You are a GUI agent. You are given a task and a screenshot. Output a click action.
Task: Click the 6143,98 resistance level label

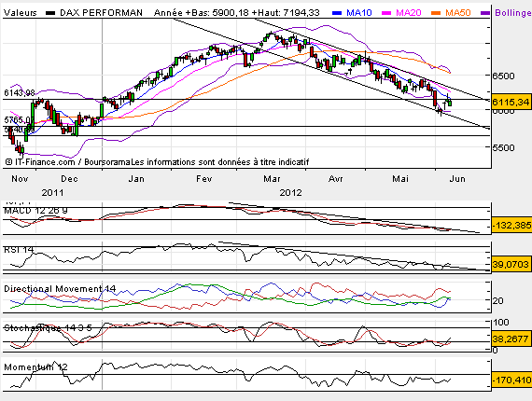click(x=20, y=93)
